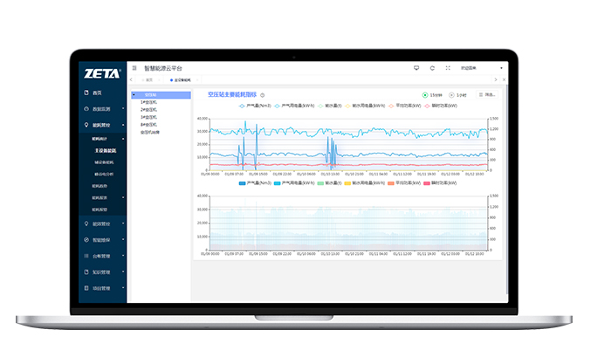Select 1#空压机 in device tree

(x=148, y=102)
